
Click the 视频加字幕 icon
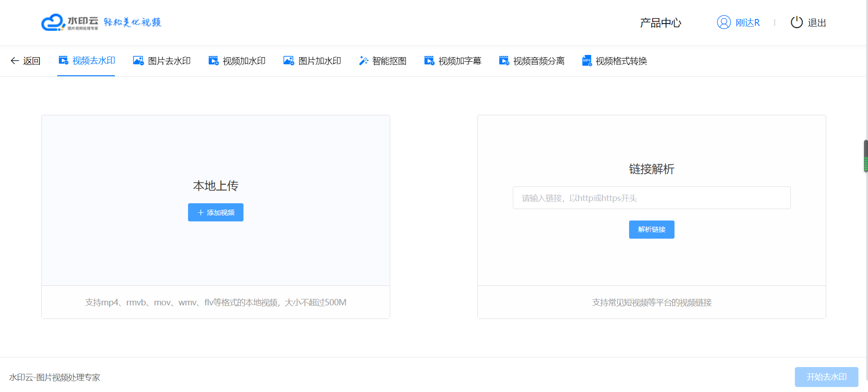[x=429, y=61]
